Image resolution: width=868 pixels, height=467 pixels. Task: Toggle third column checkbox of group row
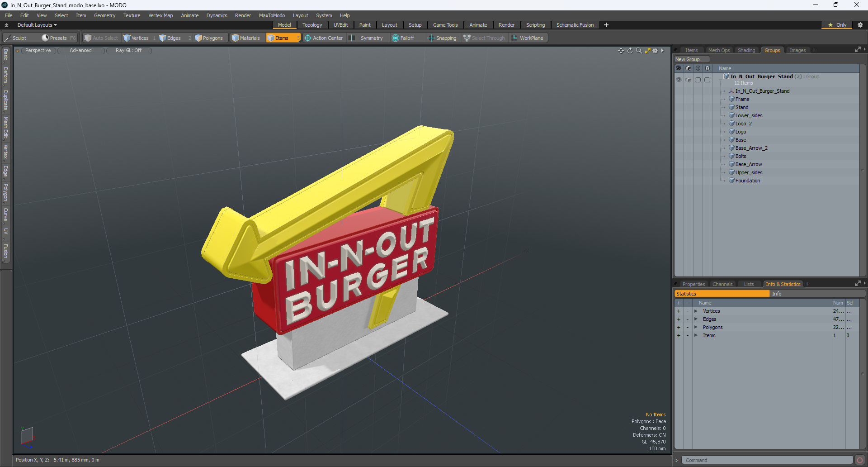698,80
